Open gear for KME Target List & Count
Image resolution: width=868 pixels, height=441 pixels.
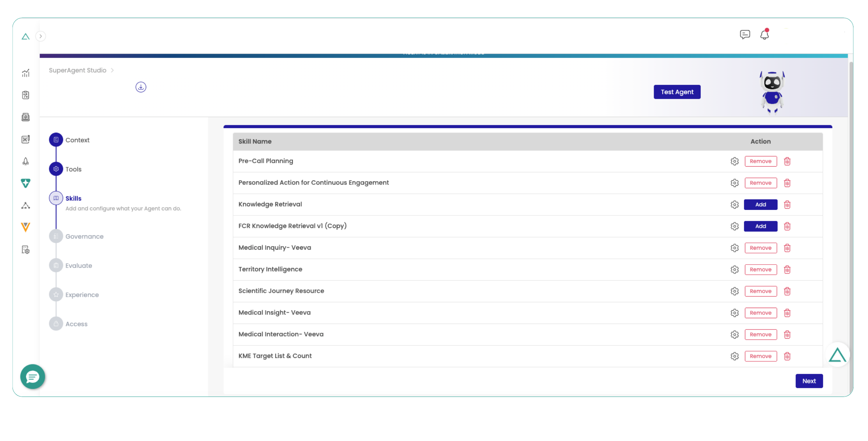(x=734, y=356)
